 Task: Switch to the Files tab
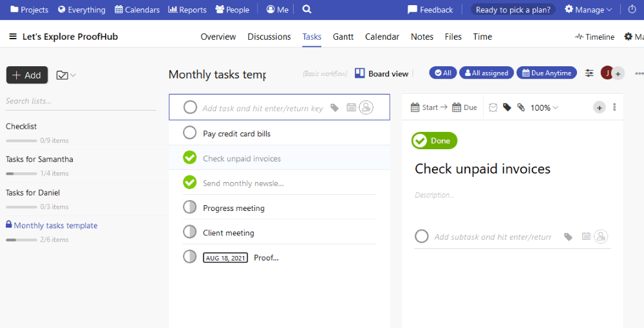(x=453, y=37)
